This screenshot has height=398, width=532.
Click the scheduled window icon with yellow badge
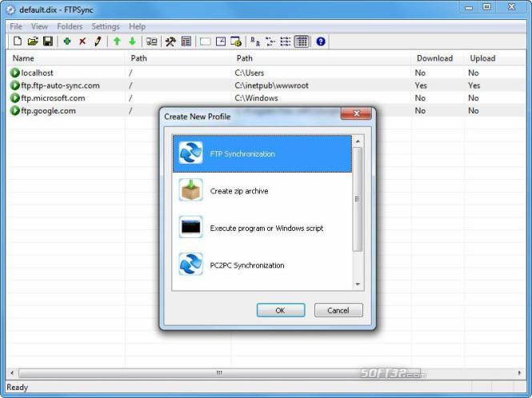click(x=236, y=42)
